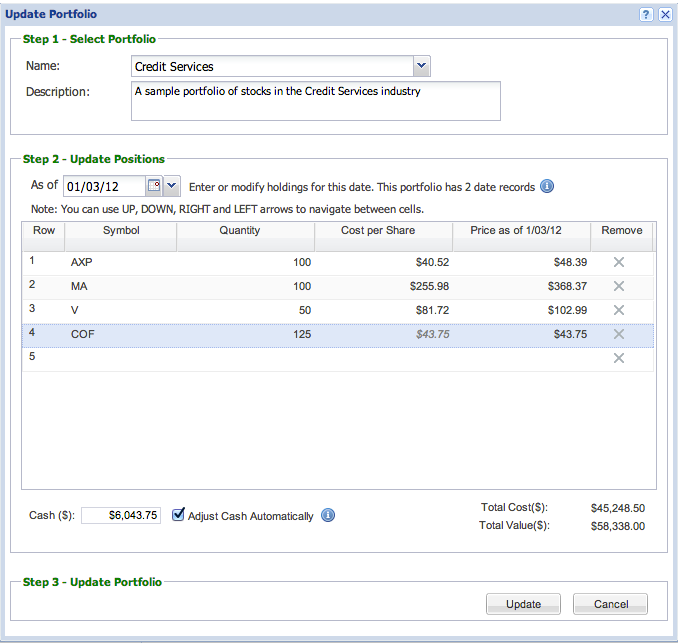Click info icon next to date records
The image size is (681, 643).
[547, 186]
